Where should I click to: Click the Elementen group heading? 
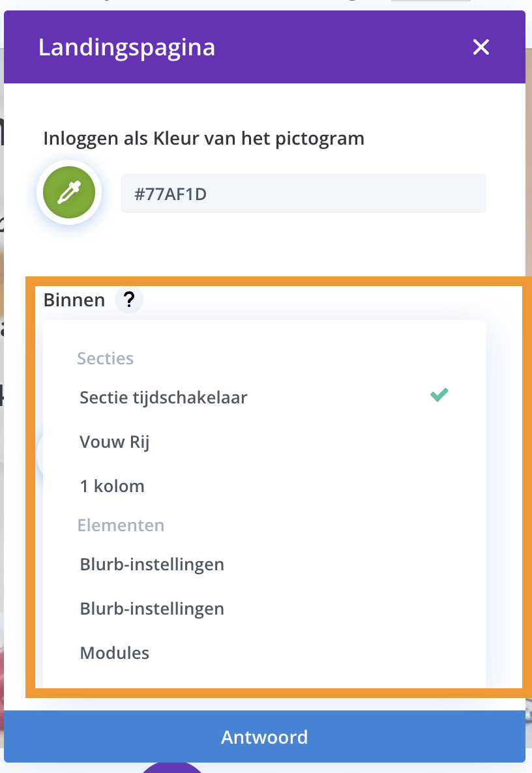coord(121,525)
